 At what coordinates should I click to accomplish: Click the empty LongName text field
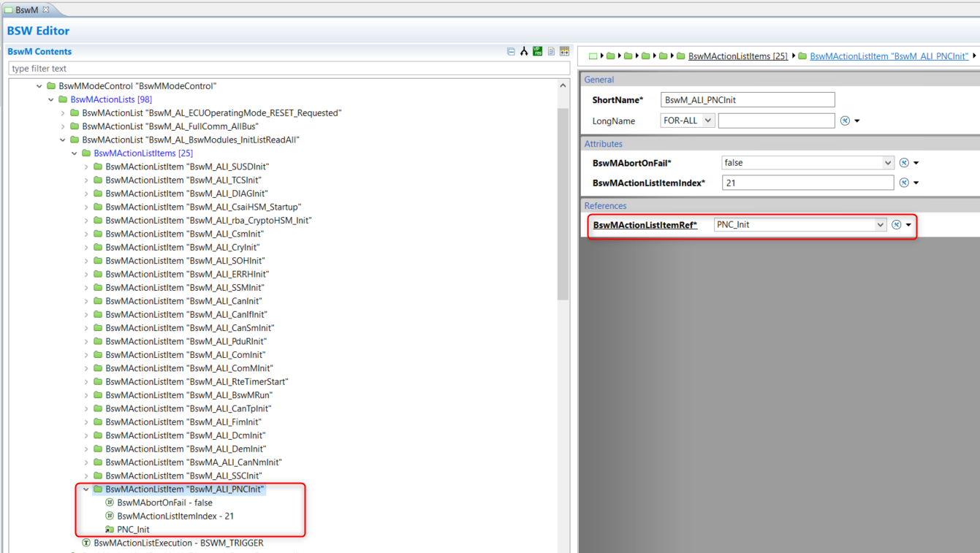pos(776,121)
